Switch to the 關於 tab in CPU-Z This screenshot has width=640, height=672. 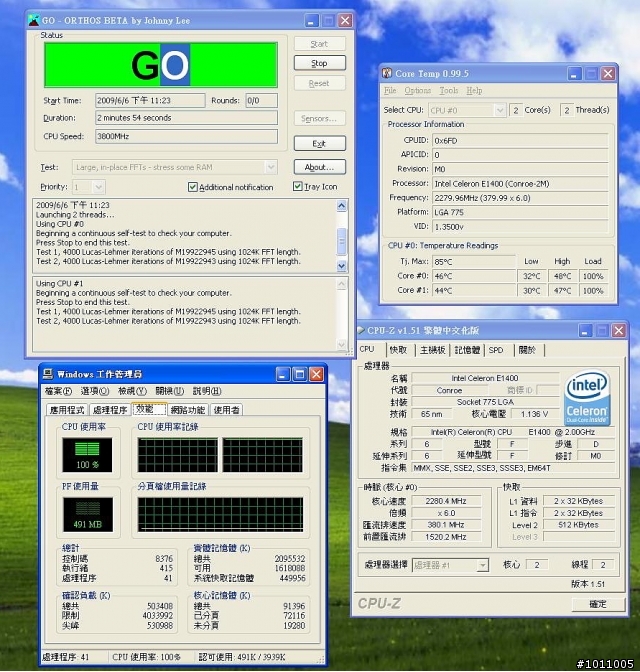click(527, 350)
